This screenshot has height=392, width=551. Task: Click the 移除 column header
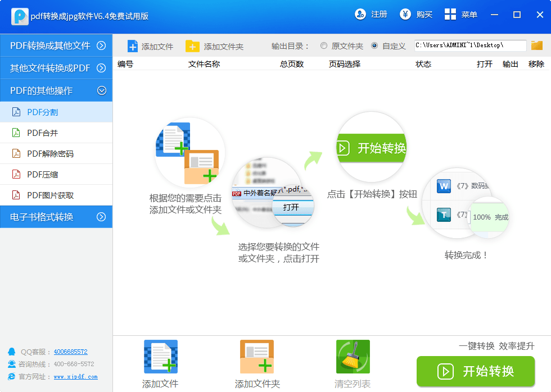click(536, 64)
